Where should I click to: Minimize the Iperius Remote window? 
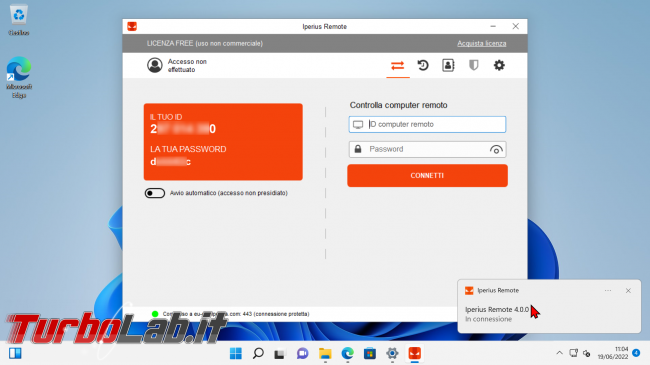pyautogui.click(x=493, y=26)
